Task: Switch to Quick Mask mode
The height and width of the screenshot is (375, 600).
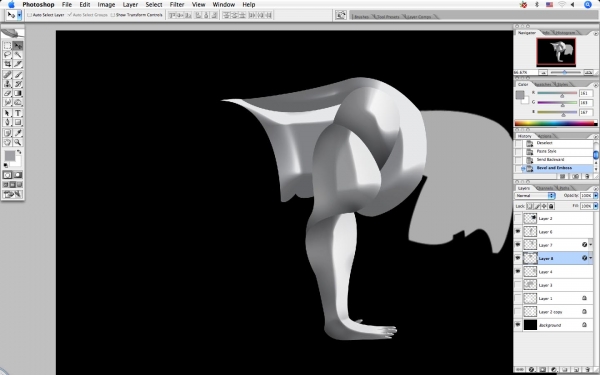Action: tap(18, 175)
